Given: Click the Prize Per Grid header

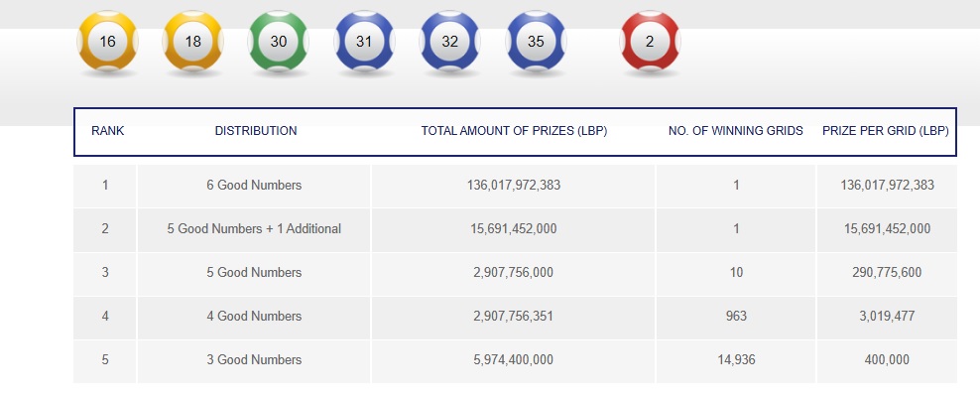Looking at the screenshot, I should pyautogui.click(x=886, y=131).
